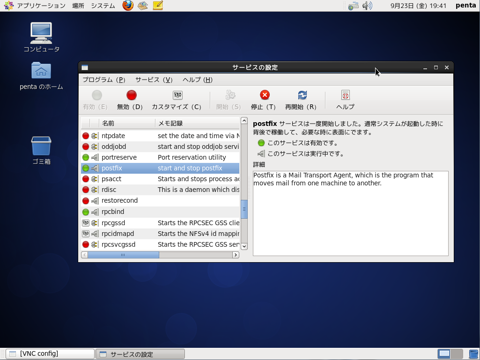Screen dimensions: 480x360
Task: Click the greyed Enable (有効) icon
Action: (97, 95)
